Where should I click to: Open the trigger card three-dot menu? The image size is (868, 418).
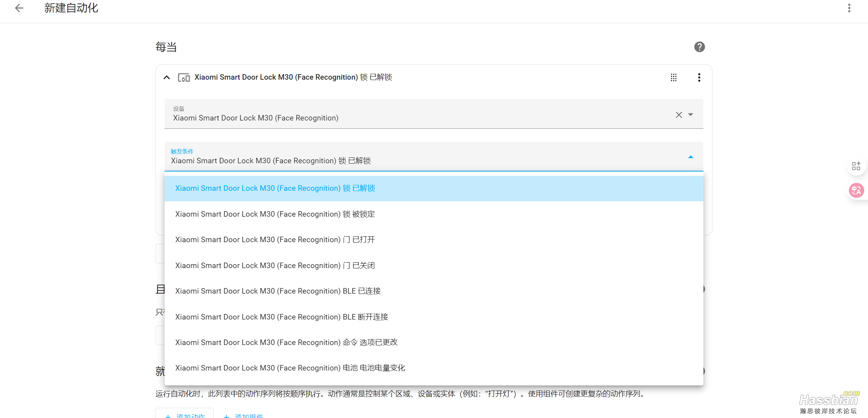(699, 77)
